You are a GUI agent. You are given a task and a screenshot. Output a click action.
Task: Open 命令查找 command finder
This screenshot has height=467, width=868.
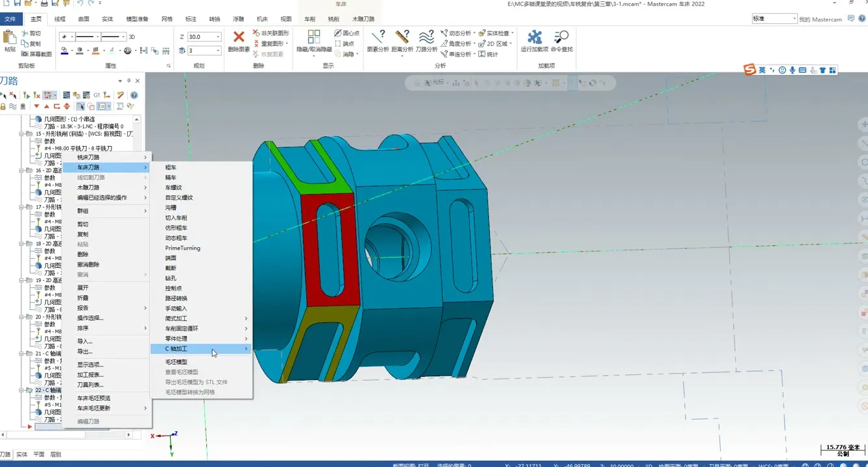click(x=561, y=38)
